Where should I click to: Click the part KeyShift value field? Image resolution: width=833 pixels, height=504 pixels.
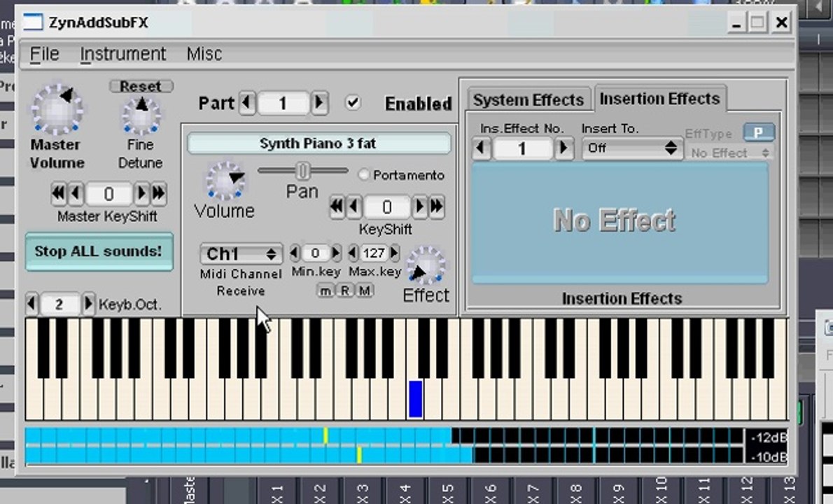[x=386, y=207]
